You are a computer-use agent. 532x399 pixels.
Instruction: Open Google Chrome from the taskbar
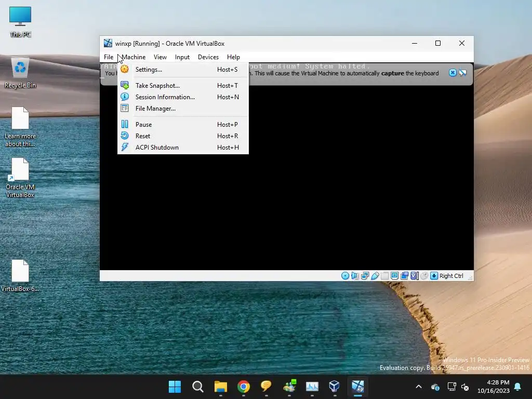(243, 387)
